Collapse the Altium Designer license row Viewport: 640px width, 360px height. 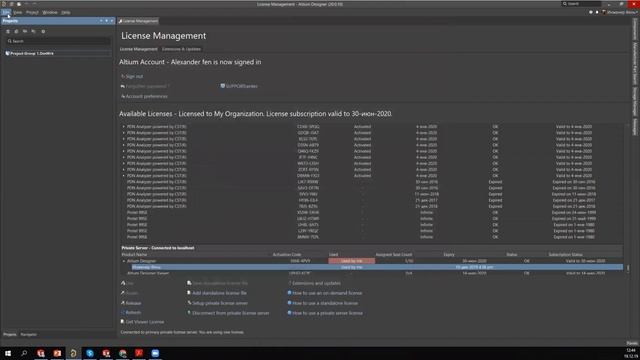click(x=124, y=261)
